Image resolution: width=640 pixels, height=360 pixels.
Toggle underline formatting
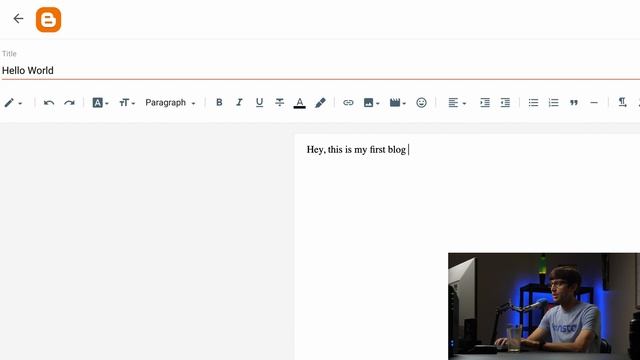(259, 102)
